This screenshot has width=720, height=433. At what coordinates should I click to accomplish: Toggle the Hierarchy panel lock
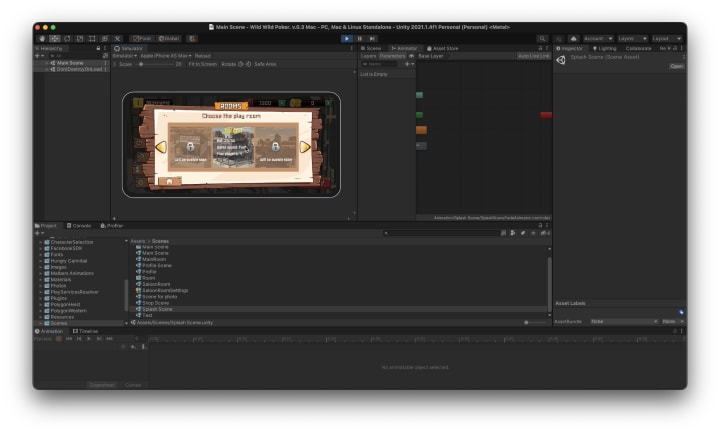click(x=98, y=48)
